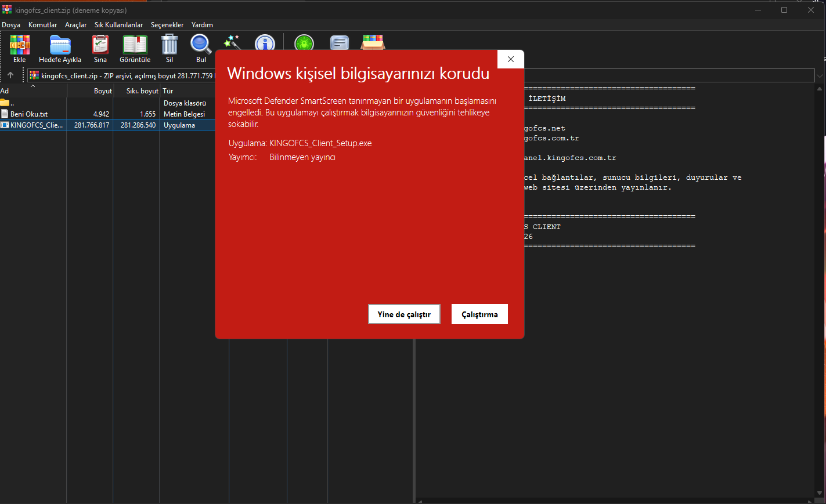The width and height of the screenshot is (826, 504).
Task: Open the Dosya menu
Action: click(x=11, y=25)
